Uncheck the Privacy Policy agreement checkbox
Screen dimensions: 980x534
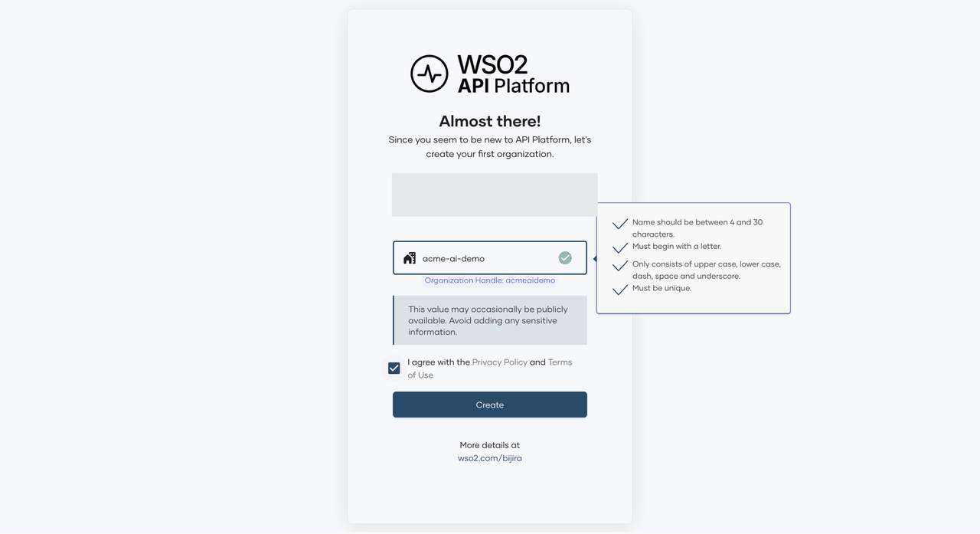(x=394, y=369)
